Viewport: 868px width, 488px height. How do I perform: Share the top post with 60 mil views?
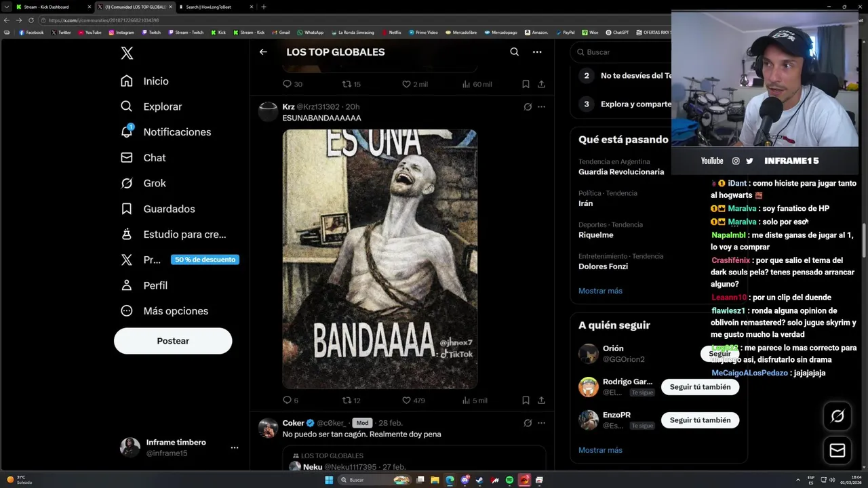click(x=541, y=84)
